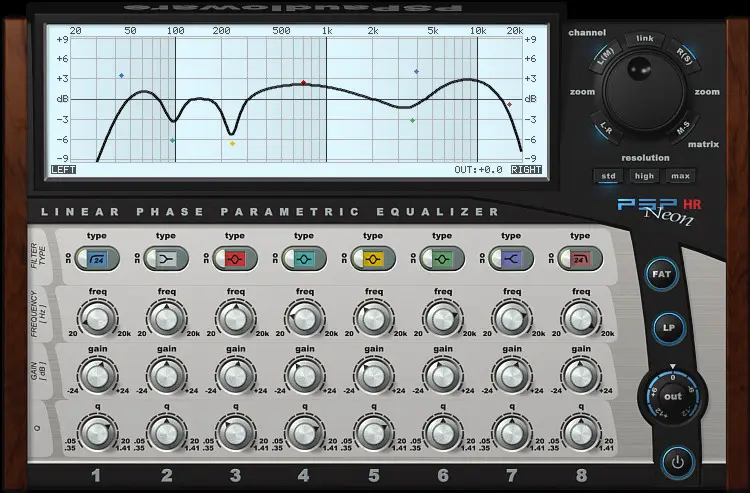Click the teal band node on graph
The image size is (750, 493).
pyautogui.click(x=173, y=141)
